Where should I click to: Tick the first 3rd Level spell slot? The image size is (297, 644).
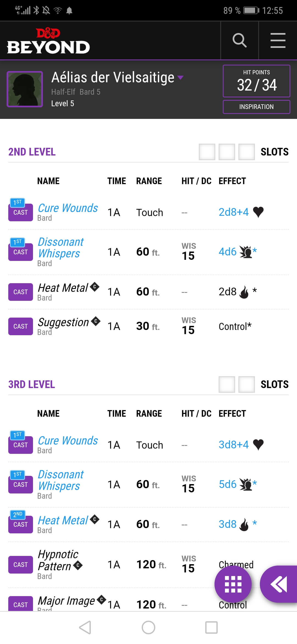pyautogui.click(x=227, y=384)
